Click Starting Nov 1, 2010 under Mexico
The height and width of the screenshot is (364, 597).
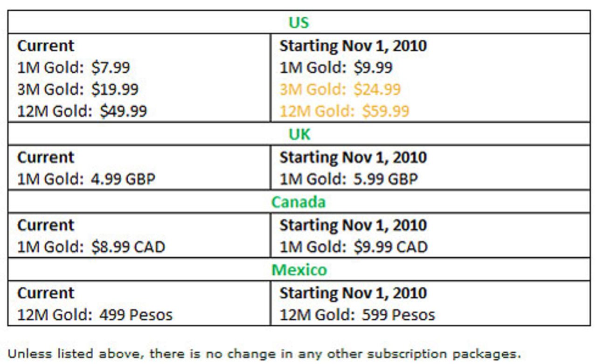click(x=353, y=293)
